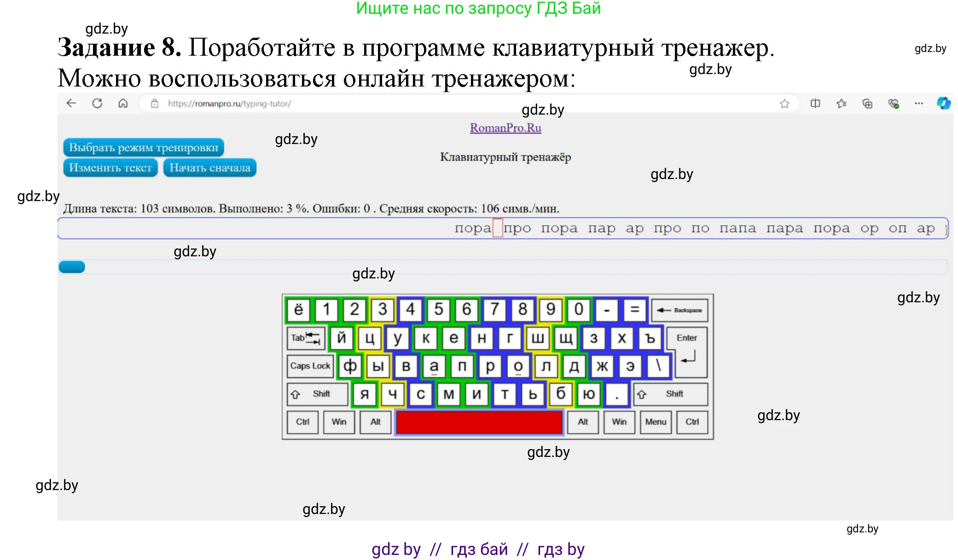The image size is (958, 560).
Task: Click the typing progress bar
Action: click(x=71, y=266)
